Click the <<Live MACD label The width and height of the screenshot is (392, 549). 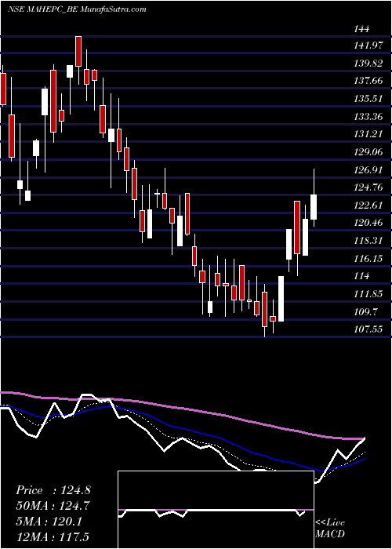tap(330, 528)
